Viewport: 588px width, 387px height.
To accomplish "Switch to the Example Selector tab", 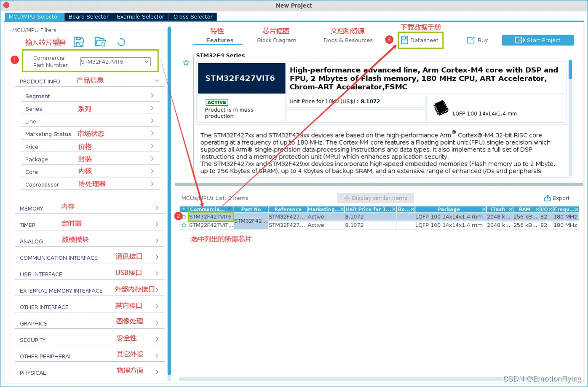I will tap(141, 16).
